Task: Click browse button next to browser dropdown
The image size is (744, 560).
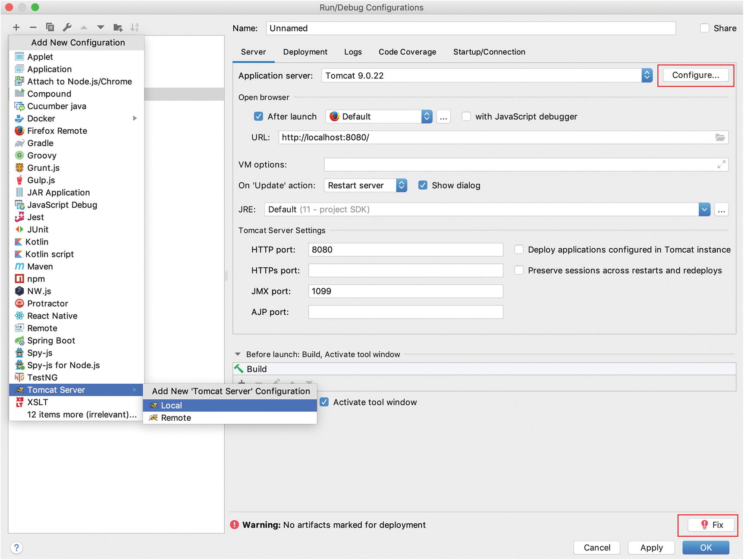Action: coord(443,117)
